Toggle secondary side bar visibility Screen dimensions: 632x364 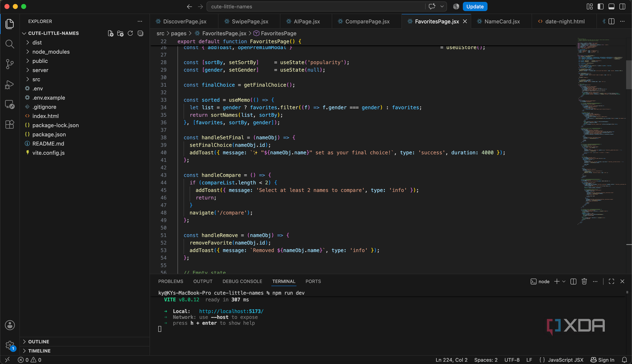click(623, 6)
